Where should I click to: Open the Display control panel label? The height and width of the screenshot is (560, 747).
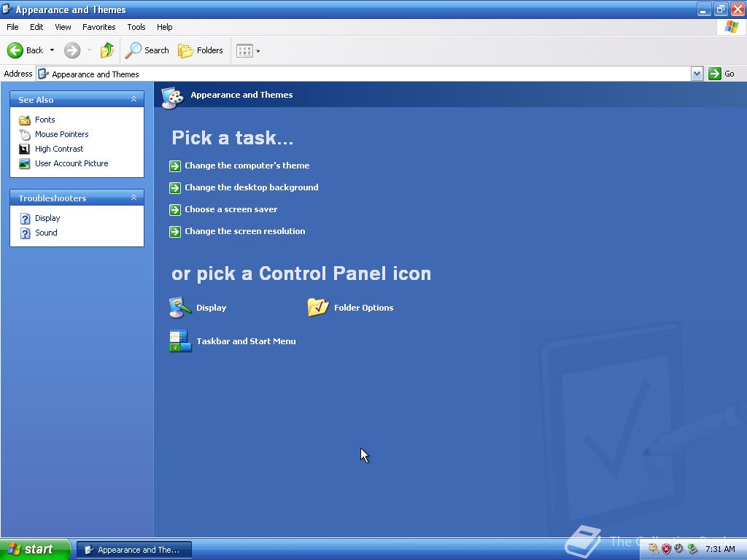click(x=211, y=308)
